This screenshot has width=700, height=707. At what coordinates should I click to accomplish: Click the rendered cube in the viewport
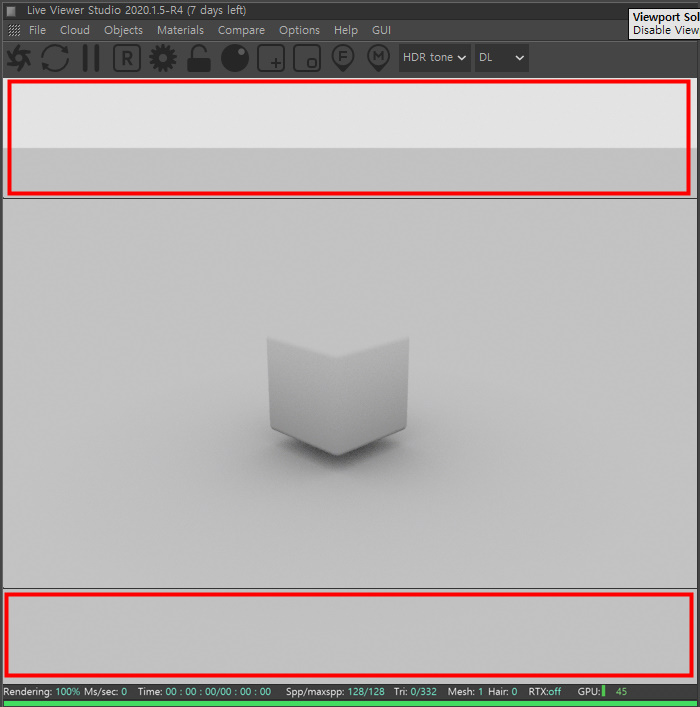338,395
